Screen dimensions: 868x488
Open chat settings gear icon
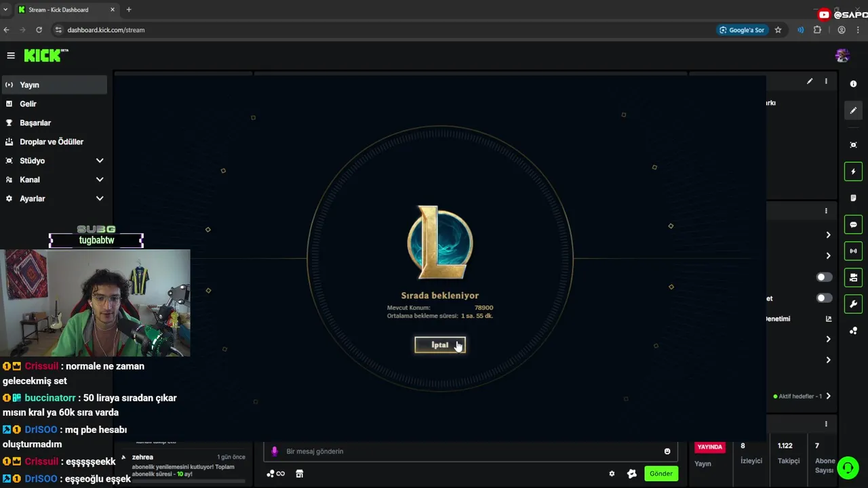tap(612, 474)
